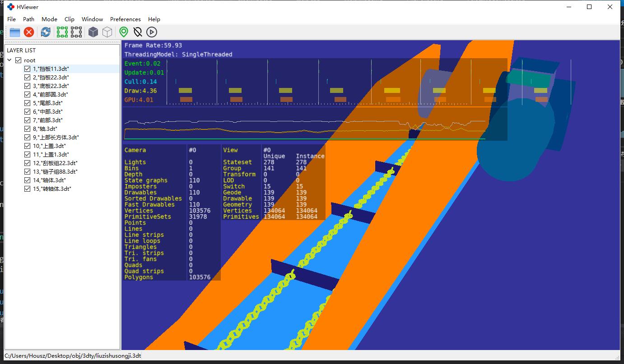Click the Cull:0.14 stats label
Viewport: 624px width, 364px height.
(x=141, y=82)
